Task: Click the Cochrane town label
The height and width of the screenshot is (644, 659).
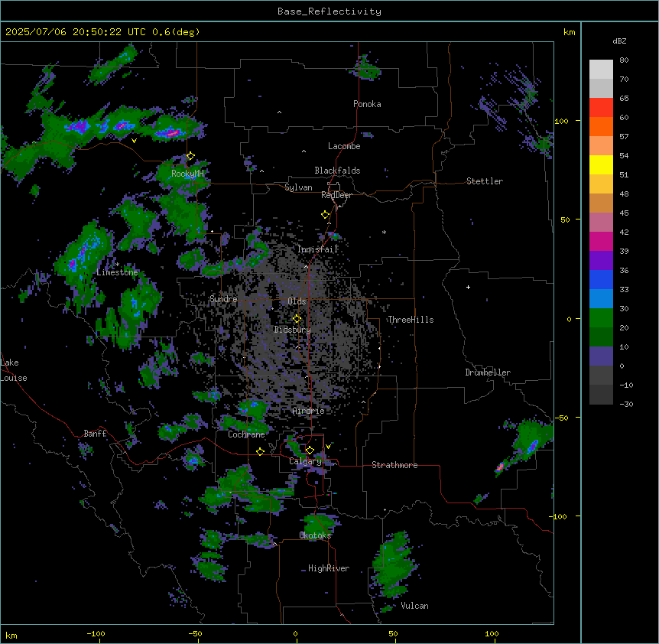Action: pos(246,434)
